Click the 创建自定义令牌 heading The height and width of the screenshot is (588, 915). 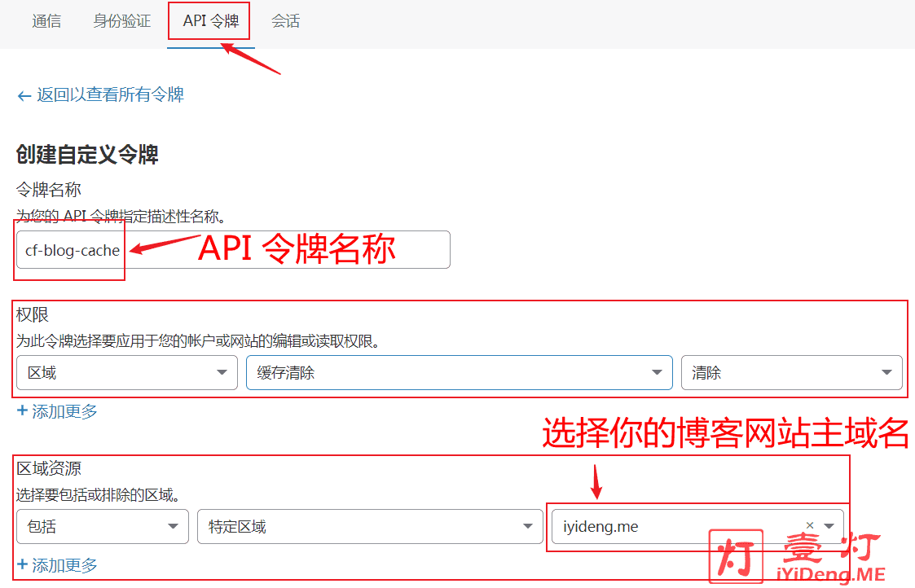tap(87, 154)
